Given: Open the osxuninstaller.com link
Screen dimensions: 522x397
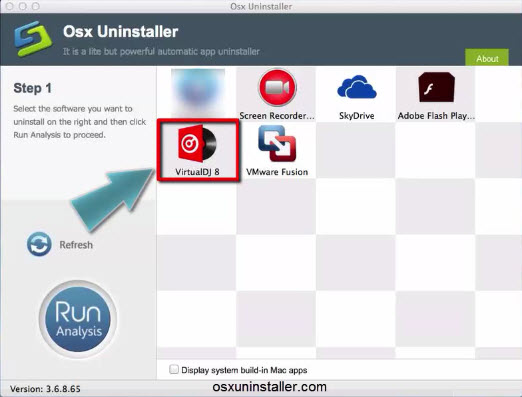Looking at the screenshot, I should click(269, 387).
